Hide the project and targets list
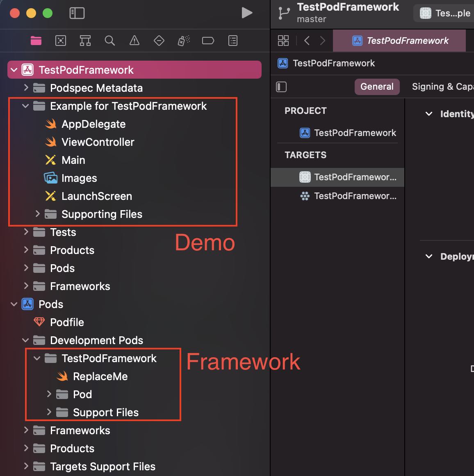Image resolution: width=474 pixels, height=476 pixels. [281, 87]
